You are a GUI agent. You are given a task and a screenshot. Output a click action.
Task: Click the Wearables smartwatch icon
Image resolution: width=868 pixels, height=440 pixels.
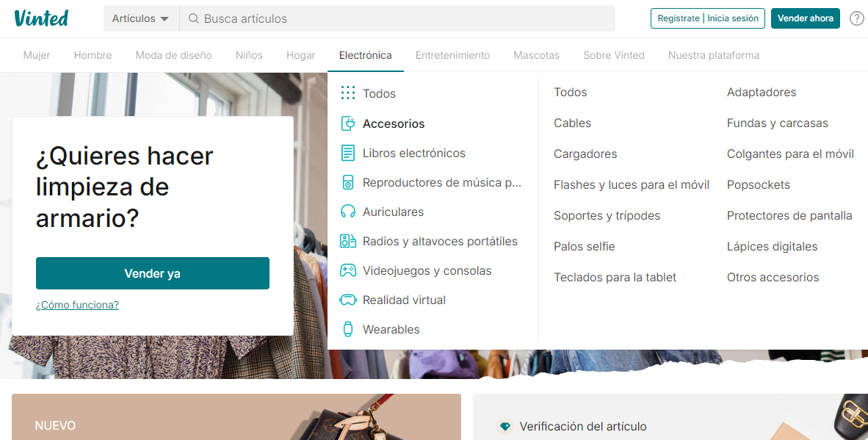click(347, 329)
